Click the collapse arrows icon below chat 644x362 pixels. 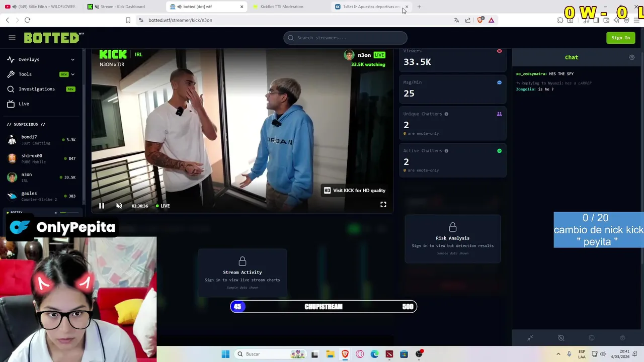click(530, 338)
